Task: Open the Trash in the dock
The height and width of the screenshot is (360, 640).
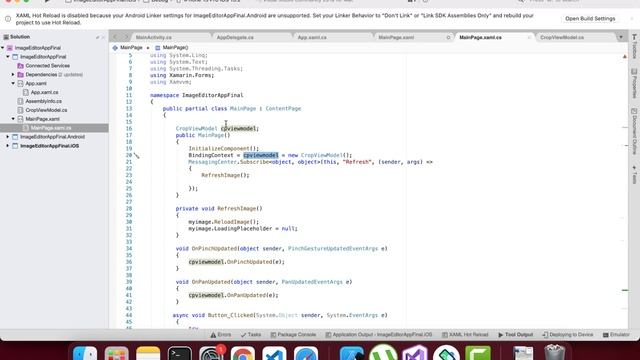Action: [x=555, y=353]
